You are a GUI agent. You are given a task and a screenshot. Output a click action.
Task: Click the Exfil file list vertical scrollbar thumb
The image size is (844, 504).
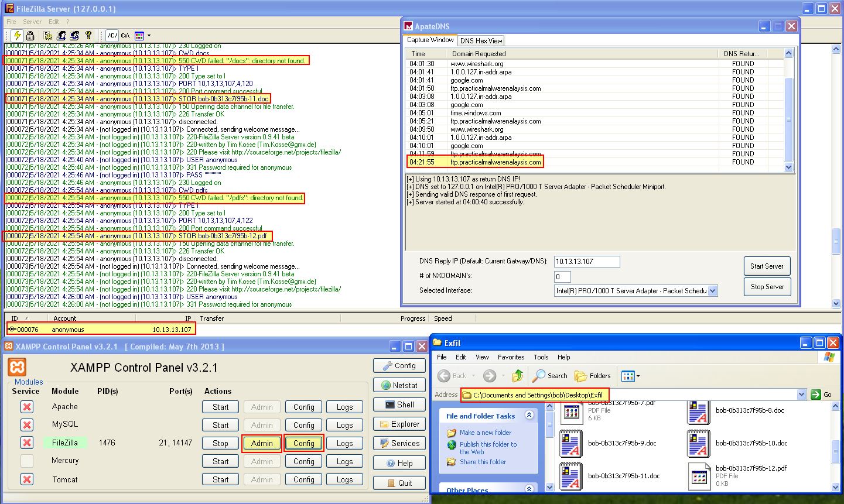(836, 451)
